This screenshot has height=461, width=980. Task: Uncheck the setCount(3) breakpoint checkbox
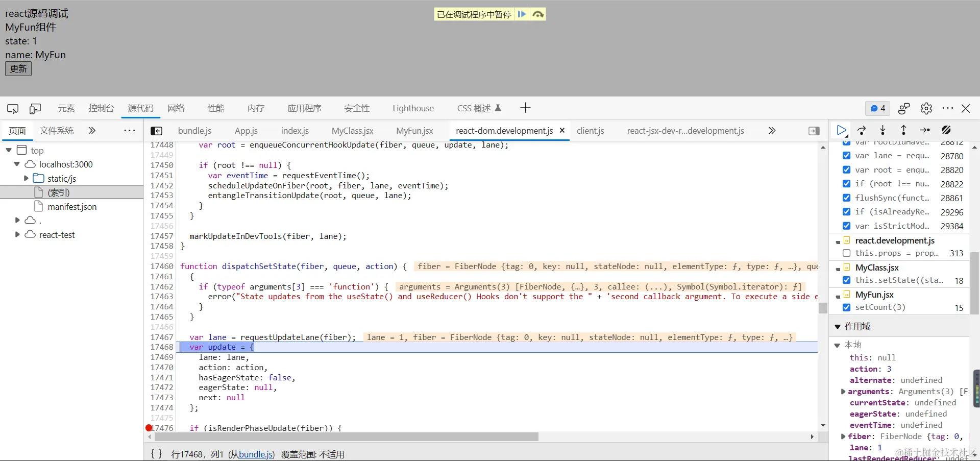coord(847,307)
